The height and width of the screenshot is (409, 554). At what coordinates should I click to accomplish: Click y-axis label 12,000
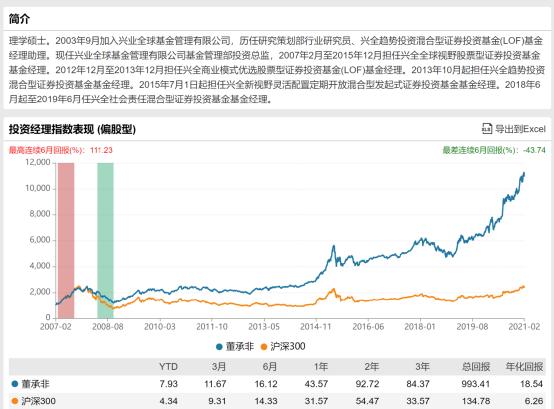click(x=38, y=162)
